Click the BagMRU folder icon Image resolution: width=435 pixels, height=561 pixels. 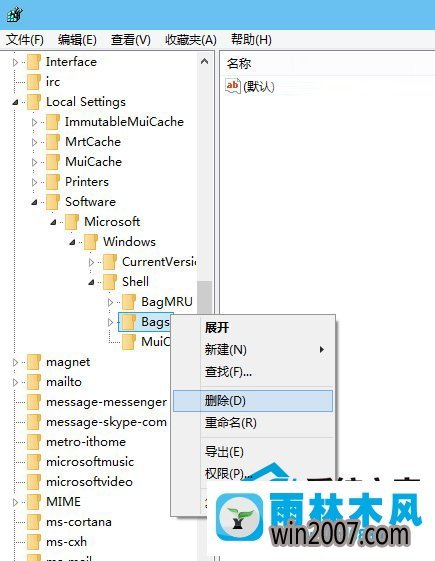(129, 302)
